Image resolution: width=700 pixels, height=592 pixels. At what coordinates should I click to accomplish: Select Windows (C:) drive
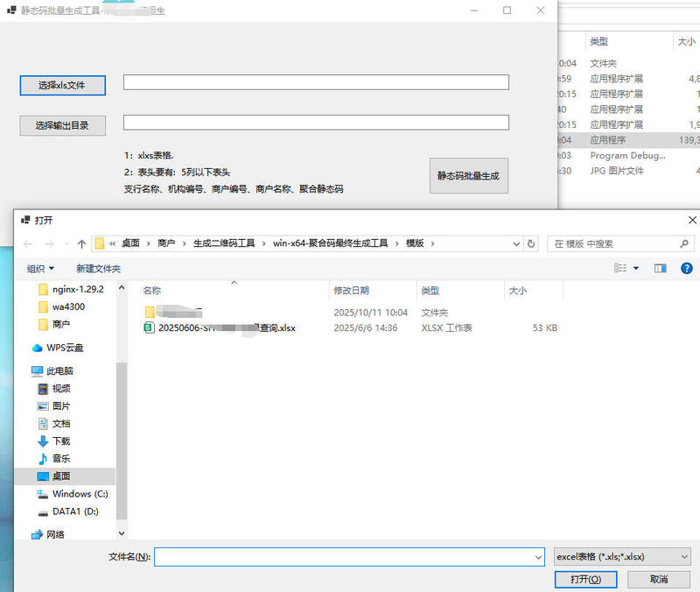click(x=73, y=494)
